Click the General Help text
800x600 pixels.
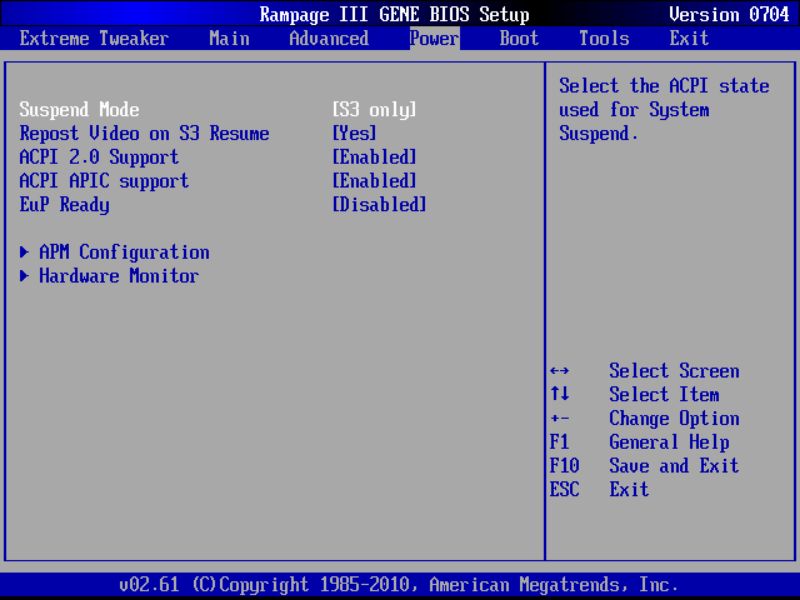(x=669, y=442)
